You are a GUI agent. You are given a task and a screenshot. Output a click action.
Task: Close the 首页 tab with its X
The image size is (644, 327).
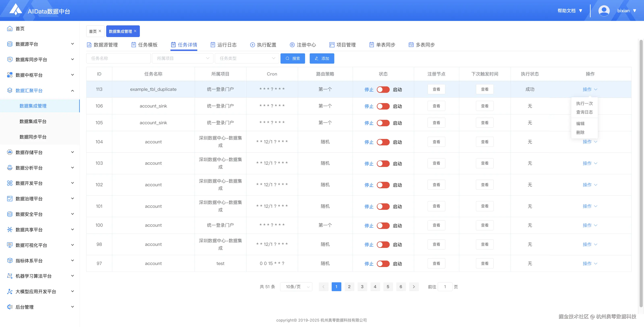[100, 31]
